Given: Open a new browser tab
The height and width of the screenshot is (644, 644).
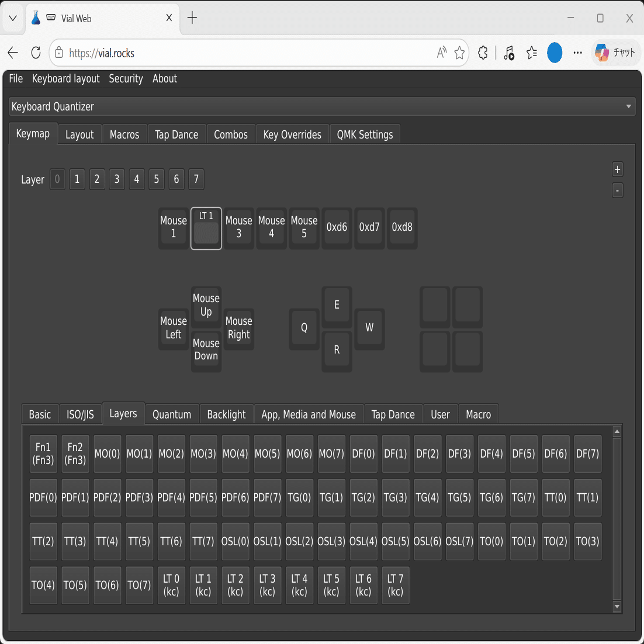Looking at the screenshot, I should 192,18.
